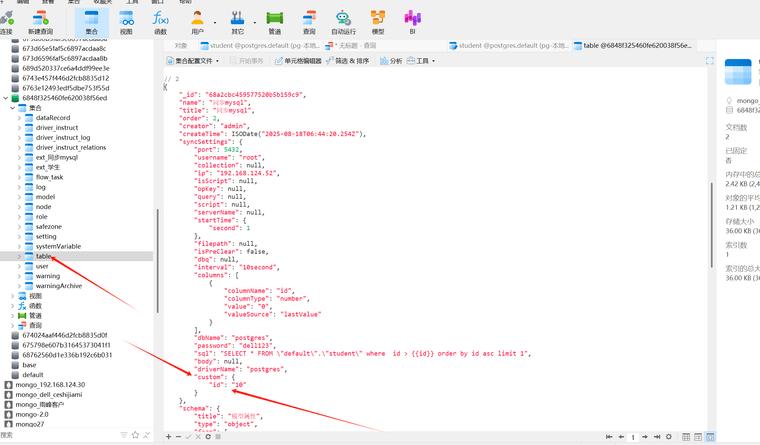Select the driver_instruct_log collection
The width and height of the screenshot is (760, 445).
pos(63,138)
